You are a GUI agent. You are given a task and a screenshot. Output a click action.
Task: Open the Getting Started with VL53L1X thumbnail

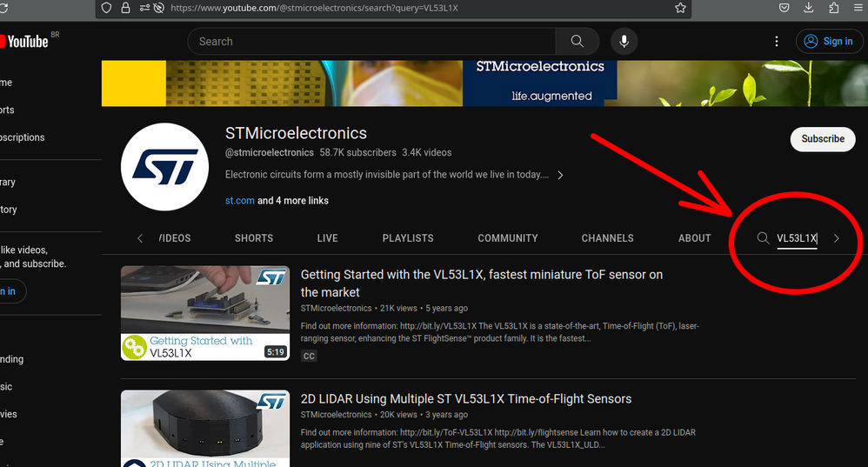[204, 313]
